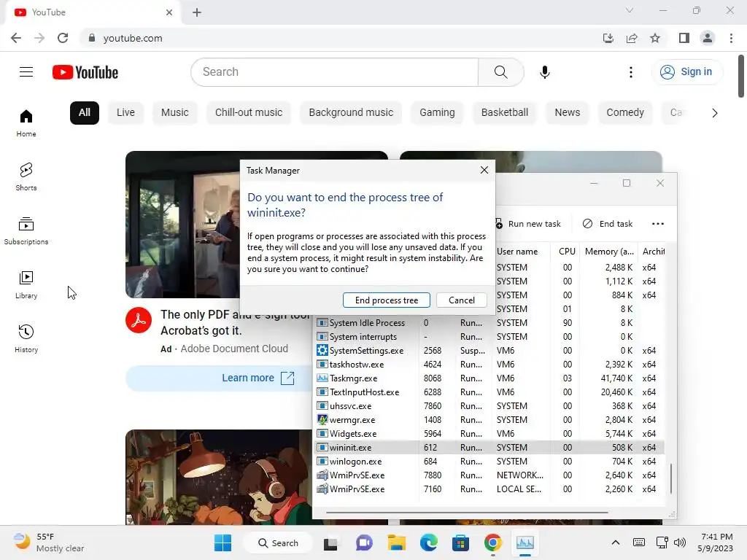Select the Comedy category chip
The image size is (747, 560).
click(x=625, y=113)
